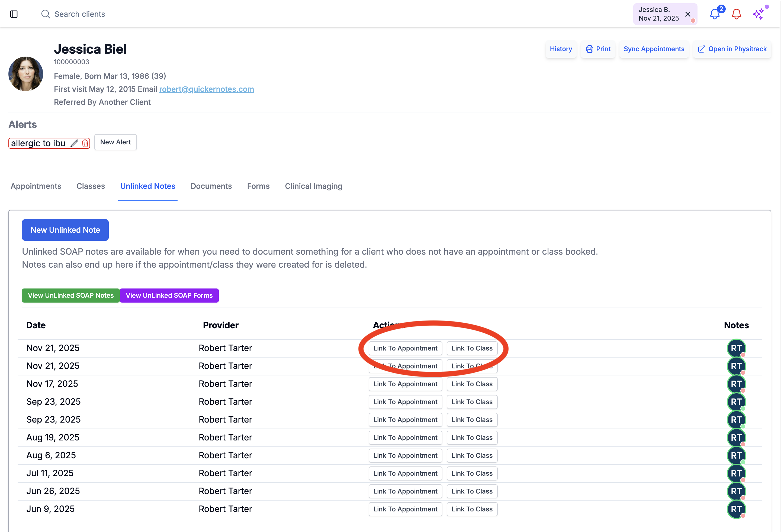Screen dimensions: 781x532
Task: Click the RT notes avatar for Nov 17, 2025
Action: [x=736, y=384]
